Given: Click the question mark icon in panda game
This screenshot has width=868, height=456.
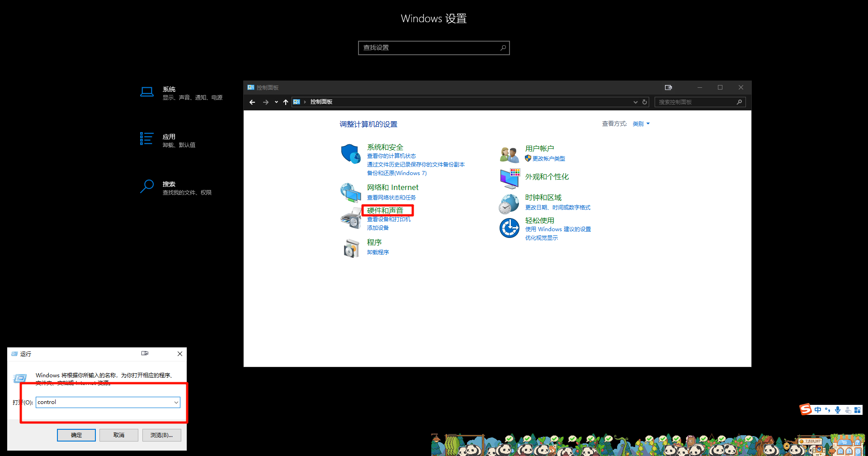Looking at the screenshot, I should click(858, 442).
